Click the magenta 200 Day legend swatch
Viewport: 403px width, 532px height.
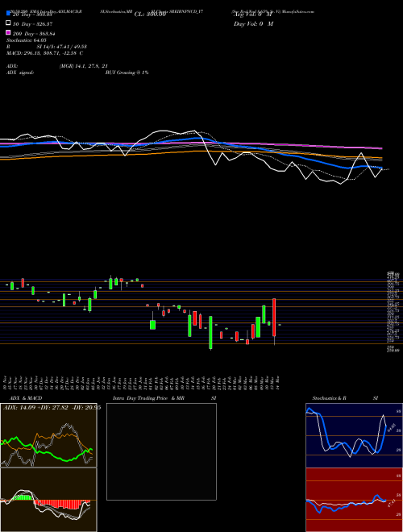coord(8,32)
